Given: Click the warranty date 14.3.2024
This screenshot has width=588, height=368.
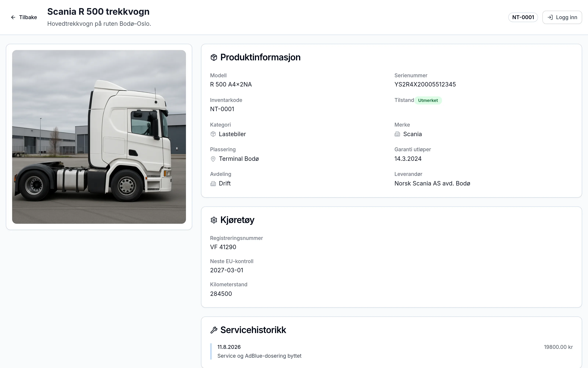Looking at the screenshot, I should click(408, 159).
